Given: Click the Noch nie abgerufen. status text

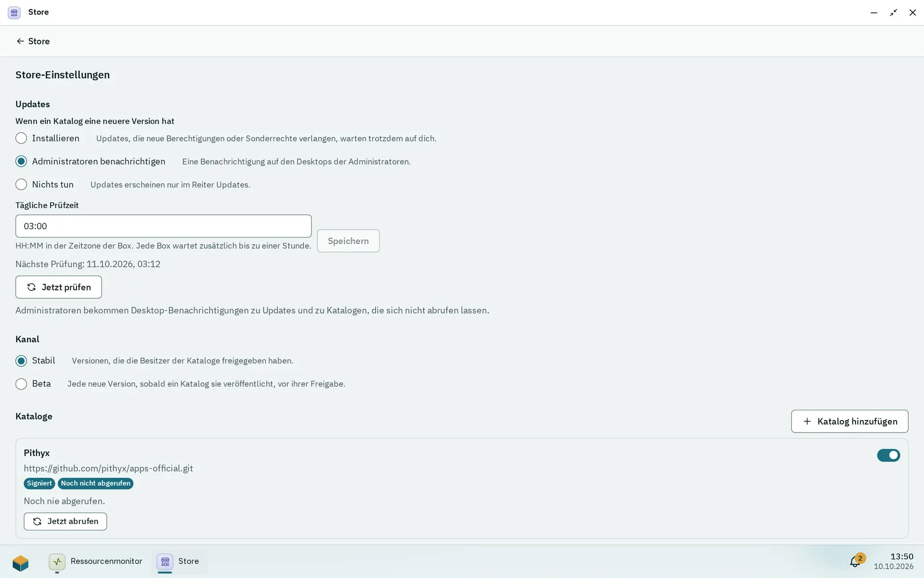Looking at the screenshot, I should (x=64, y=501).
